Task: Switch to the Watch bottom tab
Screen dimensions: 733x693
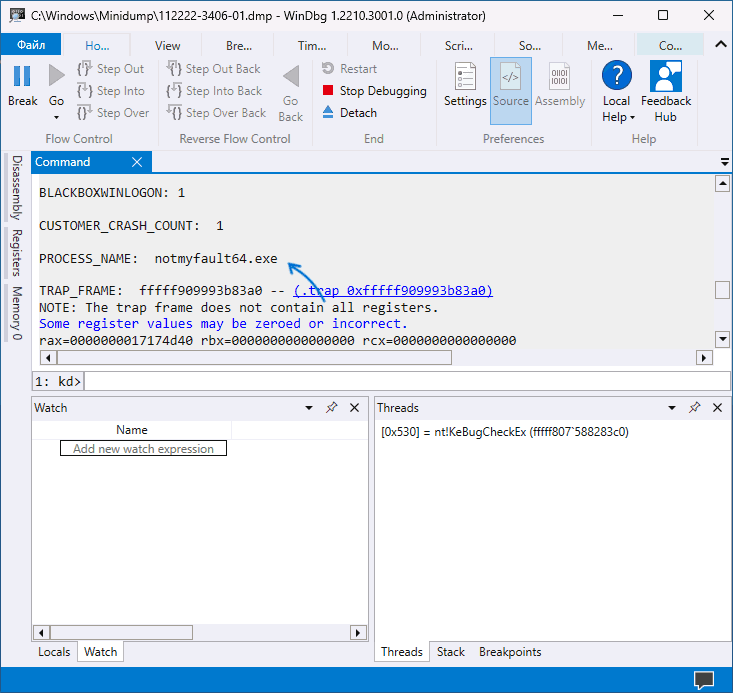Action: [x=101, y=652]
